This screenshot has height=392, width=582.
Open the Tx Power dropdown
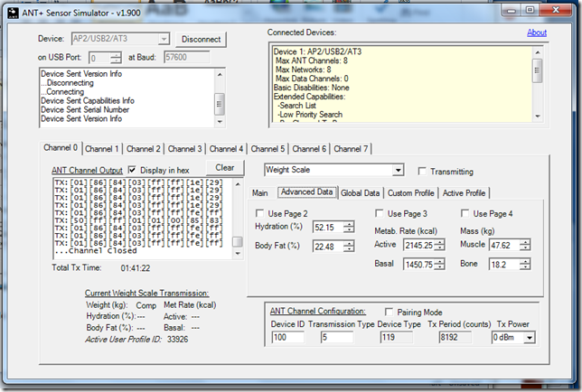click(x=528, y=337)
